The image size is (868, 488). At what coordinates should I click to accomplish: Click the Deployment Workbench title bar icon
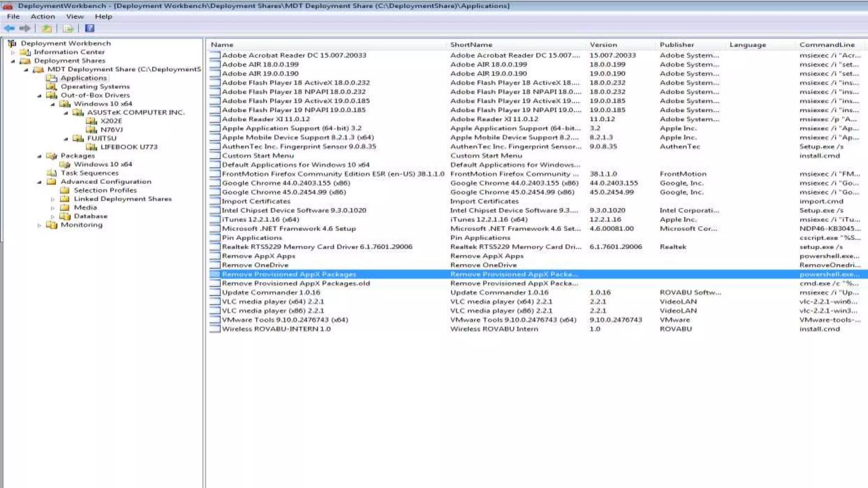(x=8, y=6)
